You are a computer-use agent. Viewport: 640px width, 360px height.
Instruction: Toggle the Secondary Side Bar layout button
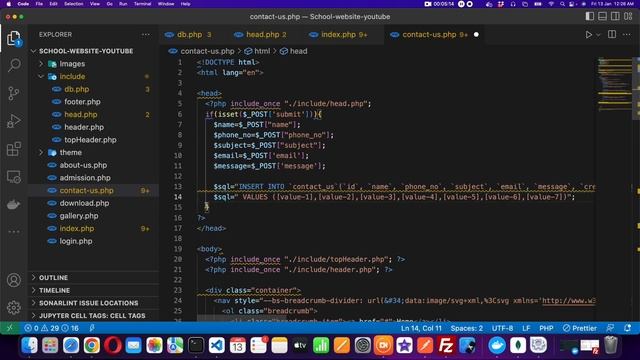(615, 16)
